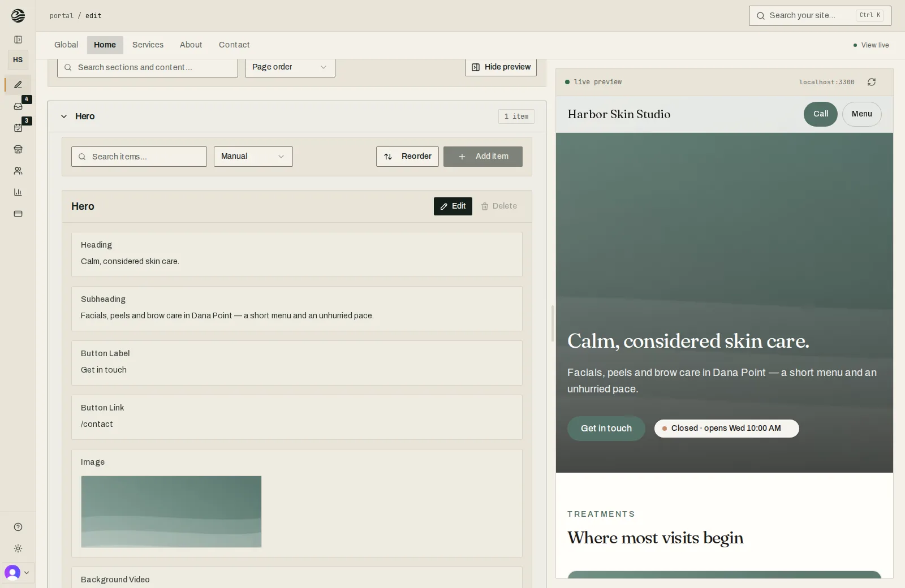Click Call button in preview
The width and height of the screenshot is (905, 588).
(x=821, y=114)
